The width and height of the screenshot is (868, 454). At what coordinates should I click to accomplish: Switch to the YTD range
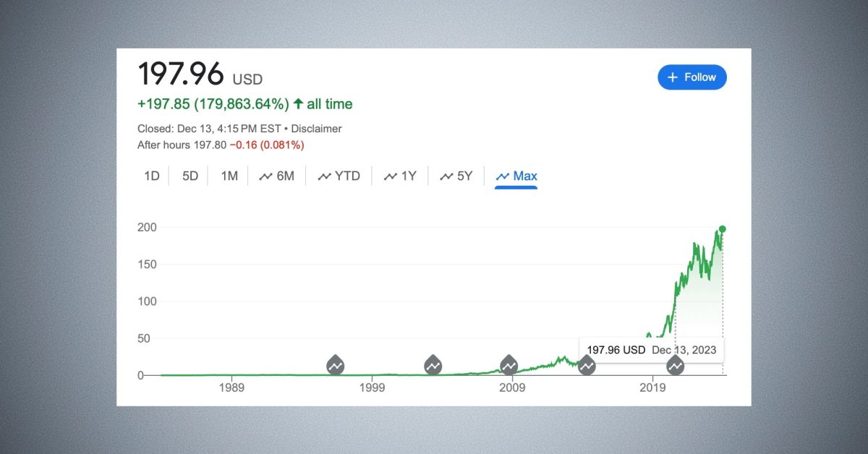click(339, 176)
